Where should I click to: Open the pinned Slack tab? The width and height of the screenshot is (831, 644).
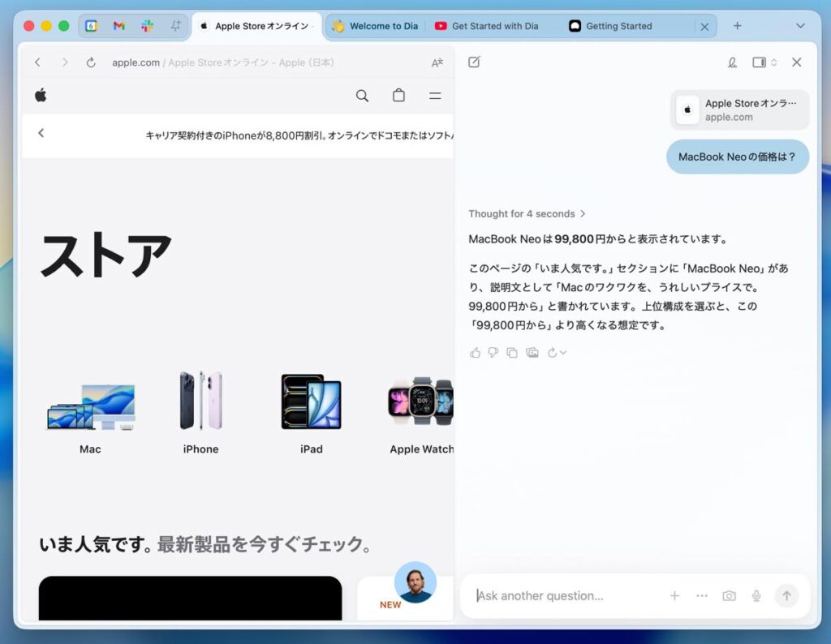pyautogui.click(x=147, y=26)
